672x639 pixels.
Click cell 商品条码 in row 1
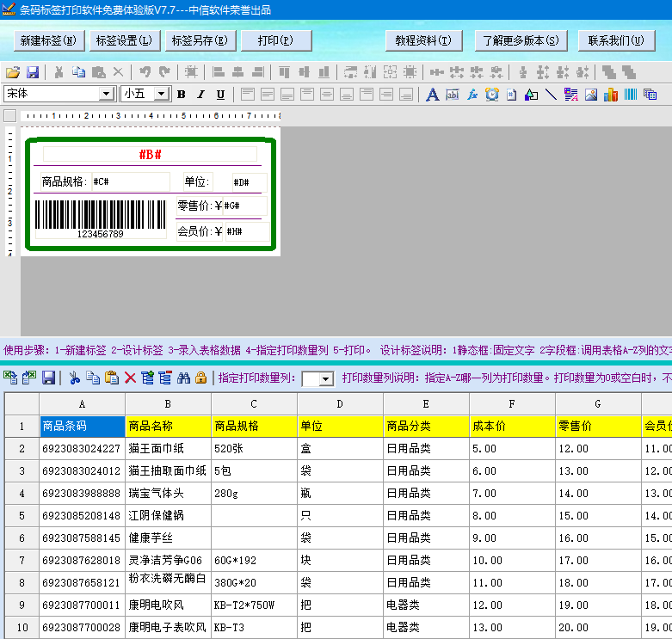[83, 426]
